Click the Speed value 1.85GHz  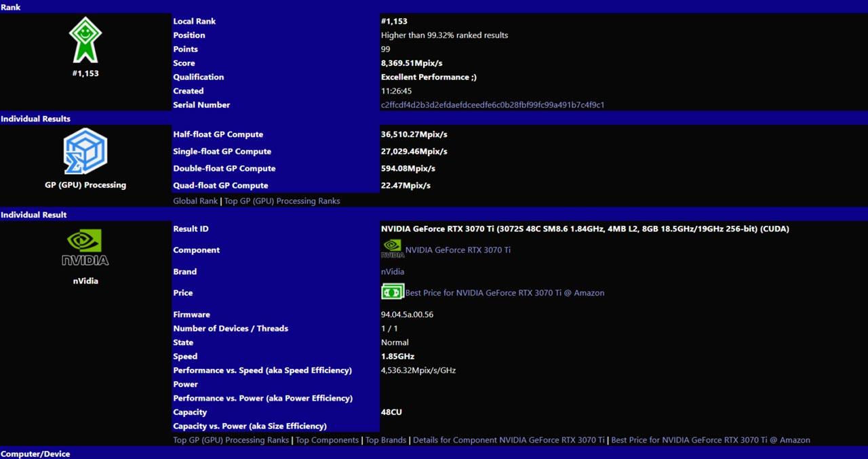pos(397,357)
